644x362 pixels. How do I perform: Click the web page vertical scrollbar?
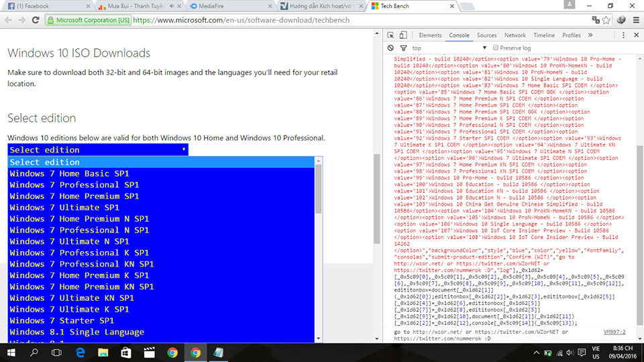pos(377,199)
